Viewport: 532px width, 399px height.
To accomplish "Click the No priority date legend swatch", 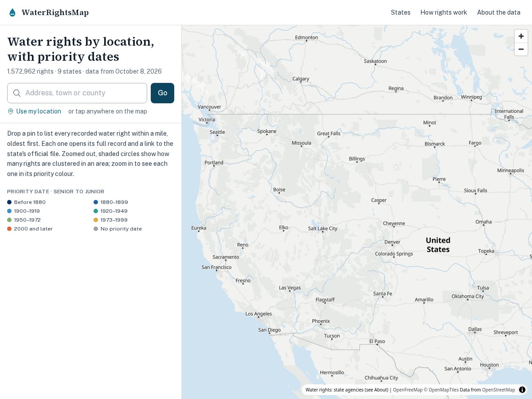I will (96, 229).
